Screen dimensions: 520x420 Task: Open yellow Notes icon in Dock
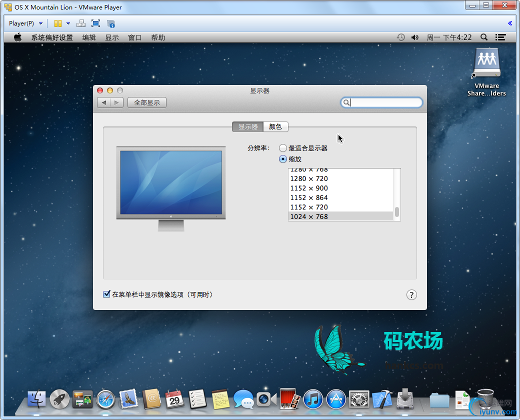click(220, 399)
